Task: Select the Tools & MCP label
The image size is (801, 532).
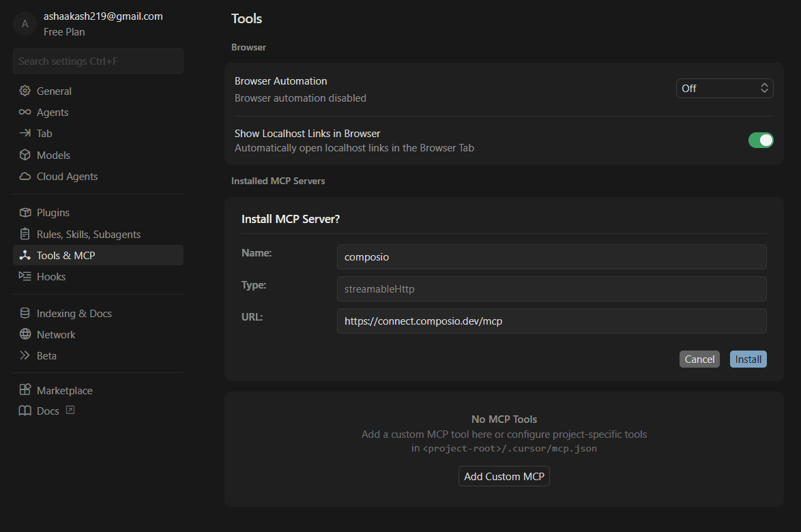Action: 66,255
